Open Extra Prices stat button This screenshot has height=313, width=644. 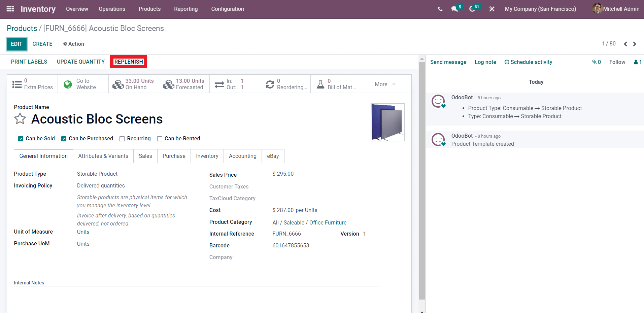coord(33,84)
